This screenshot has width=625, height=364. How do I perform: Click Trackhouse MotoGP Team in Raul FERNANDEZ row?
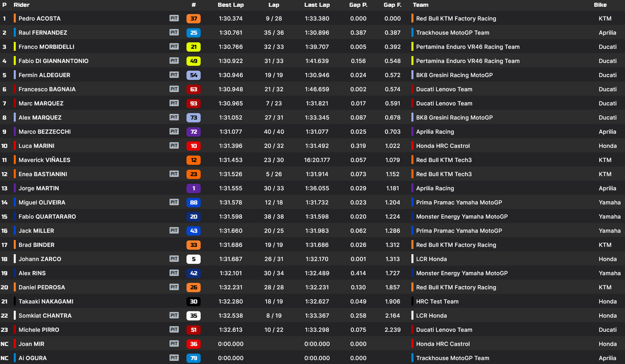[453, 33]
